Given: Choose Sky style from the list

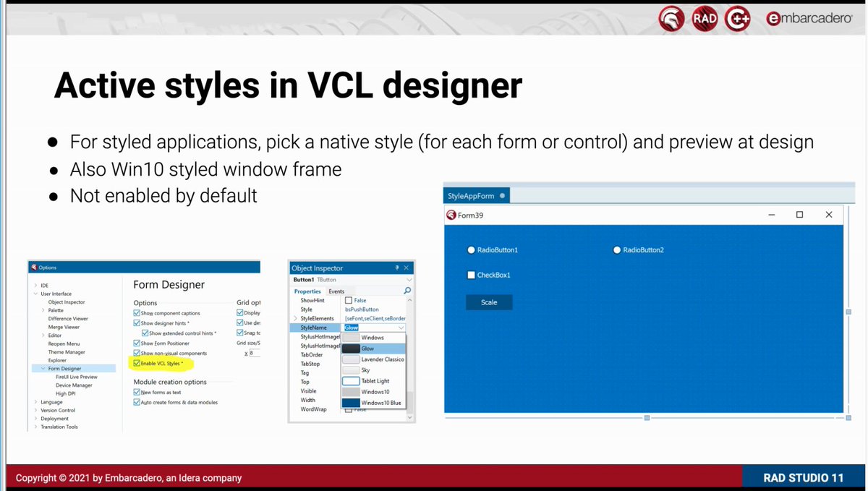Looking at the screenshot, I should pyautogui.click(x=373, y=370).
